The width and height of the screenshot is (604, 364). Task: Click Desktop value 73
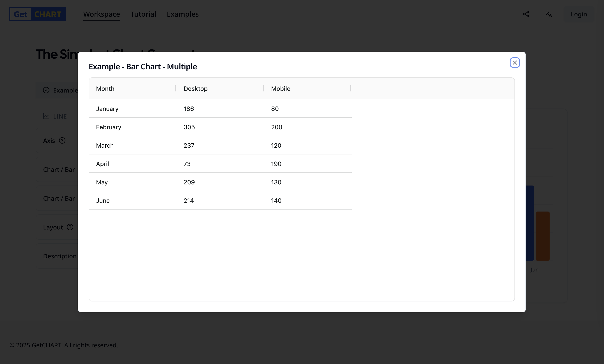(220, 164)
